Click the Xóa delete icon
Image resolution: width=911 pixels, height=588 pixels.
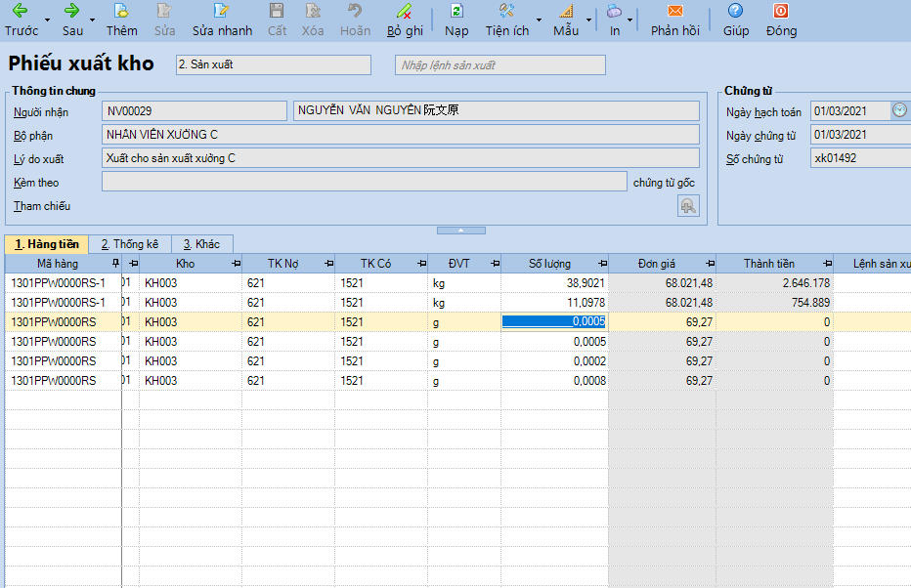(313, 20)
